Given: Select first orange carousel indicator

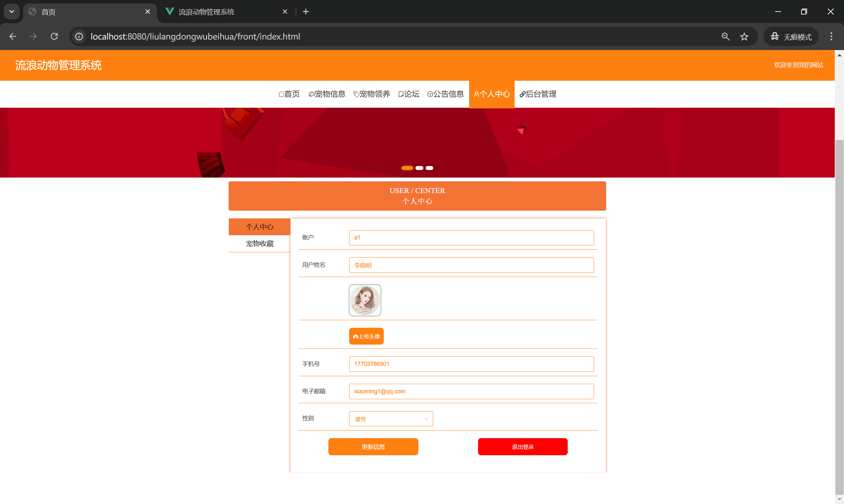Looking at the screenshot, I should point(407,168).
